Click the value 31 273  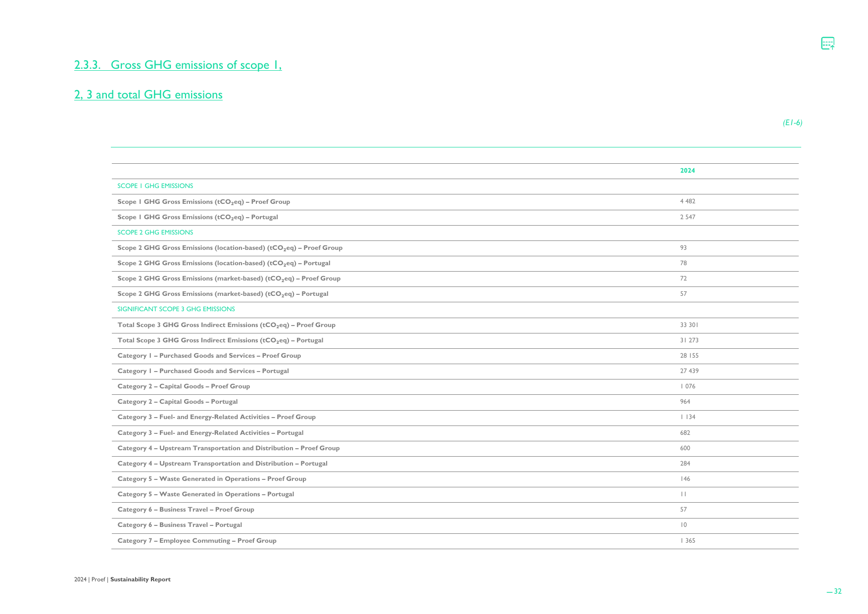pyautogui.click(x=689, y=340)
